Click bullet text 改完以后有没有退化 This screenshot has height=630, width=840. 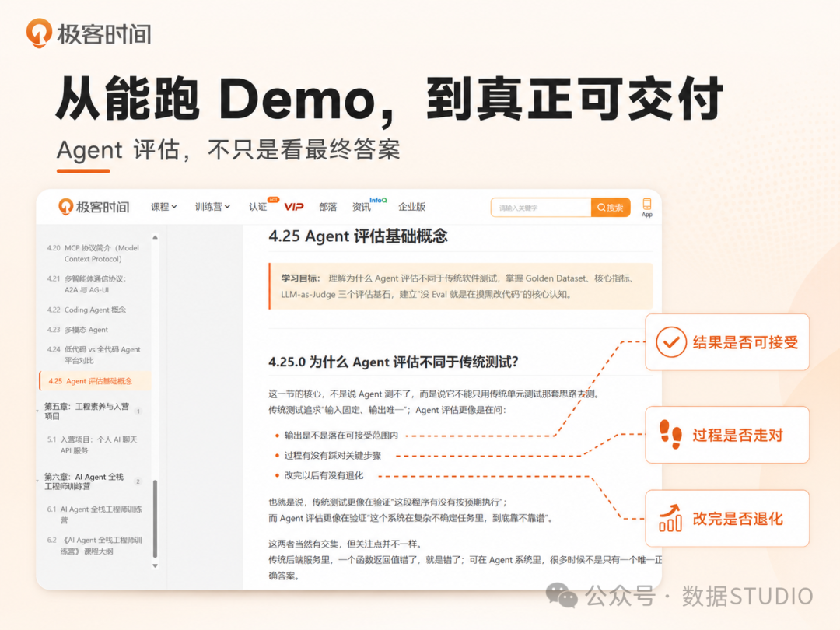point(324,476)
